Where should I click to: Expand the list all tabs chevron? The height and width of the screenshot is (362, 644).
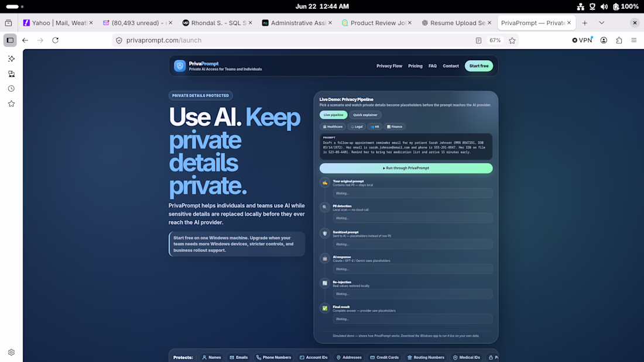(x=602, y=23)
